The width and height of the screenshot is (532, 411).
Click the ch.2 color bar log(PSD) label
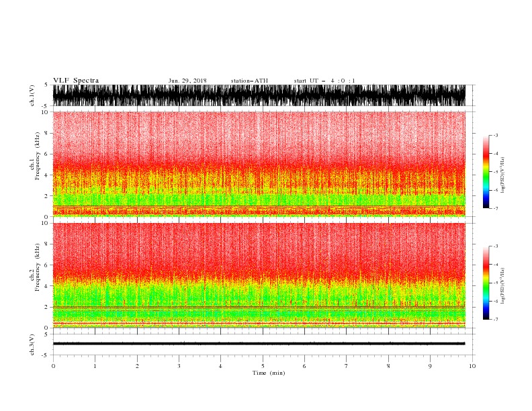(503, 286)
